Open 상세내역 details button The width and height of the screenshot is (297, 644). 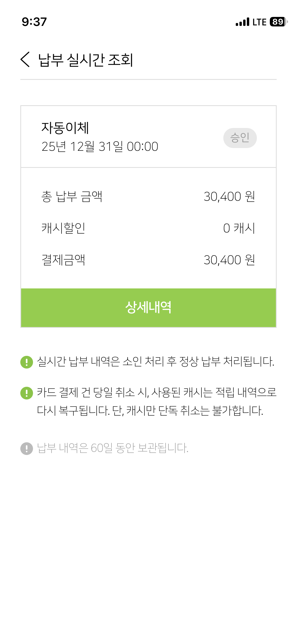coord(148,308)
